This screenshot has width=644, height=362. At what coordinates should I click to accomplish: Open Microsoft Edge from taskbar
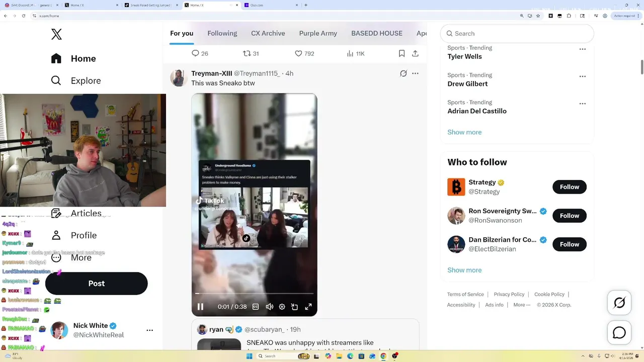pos(351,356)
